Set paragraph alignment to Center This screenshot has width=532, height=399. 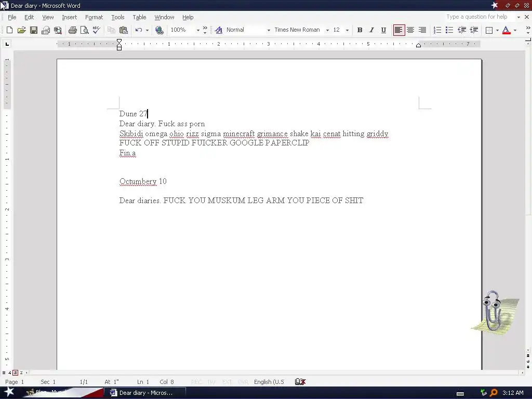tap(410, 30)
